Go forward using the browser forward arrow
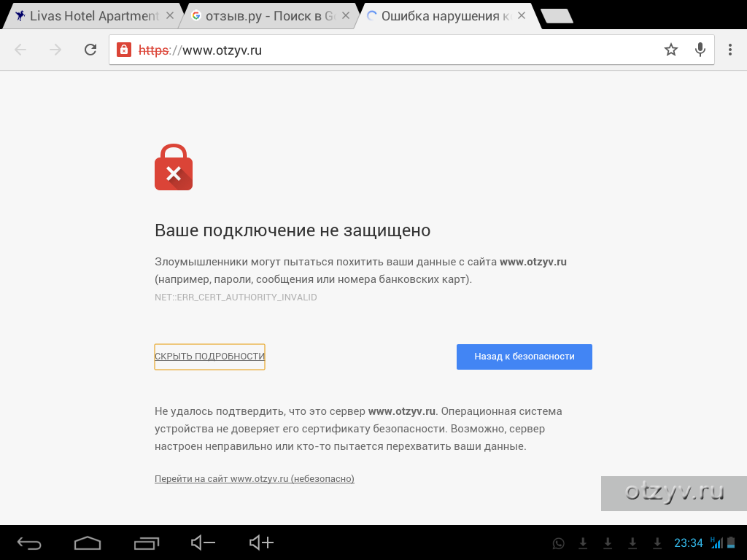 tap(55, 50)
